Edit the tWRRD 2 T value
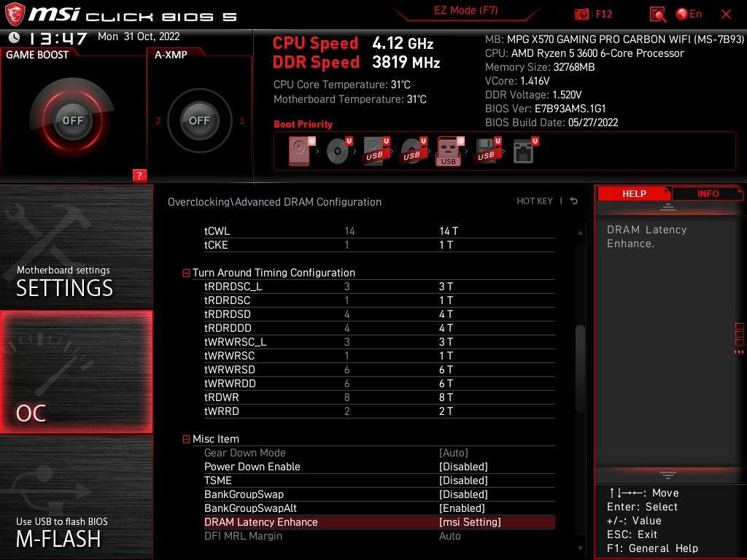Screen dimensions: 747x560 [x=446, y=411]
